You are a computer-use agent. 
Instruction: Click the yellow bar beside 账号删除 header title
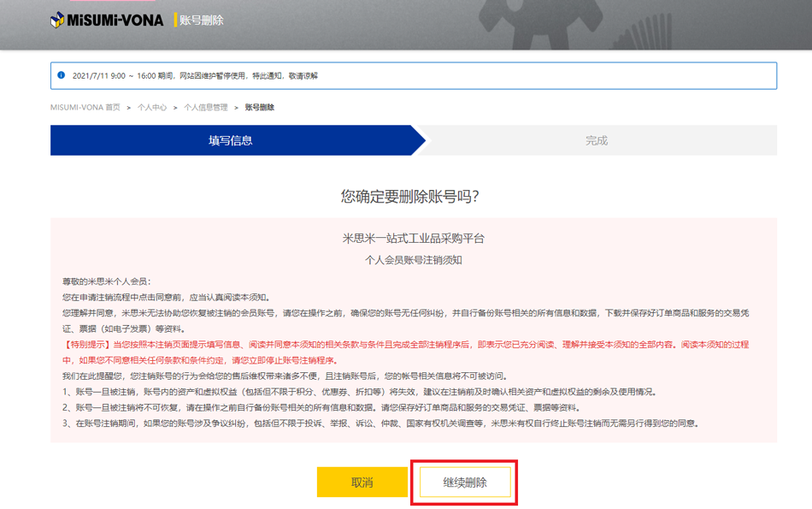[175, 20]
